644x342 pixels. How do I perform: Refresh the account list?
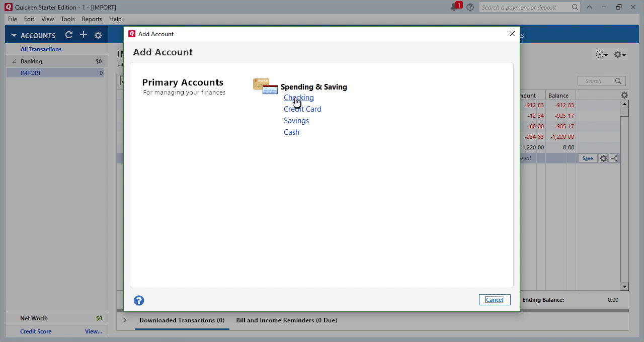69,35
